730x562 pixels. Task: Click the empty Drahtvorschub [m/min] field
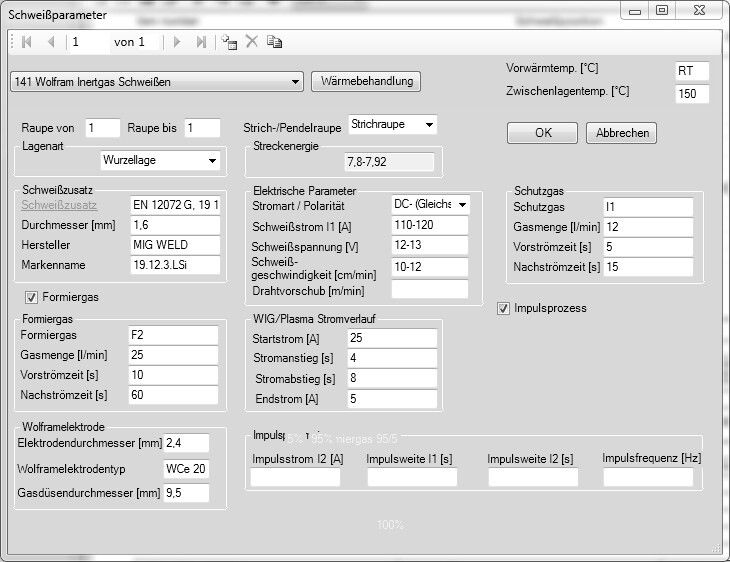tap(430, 289)
